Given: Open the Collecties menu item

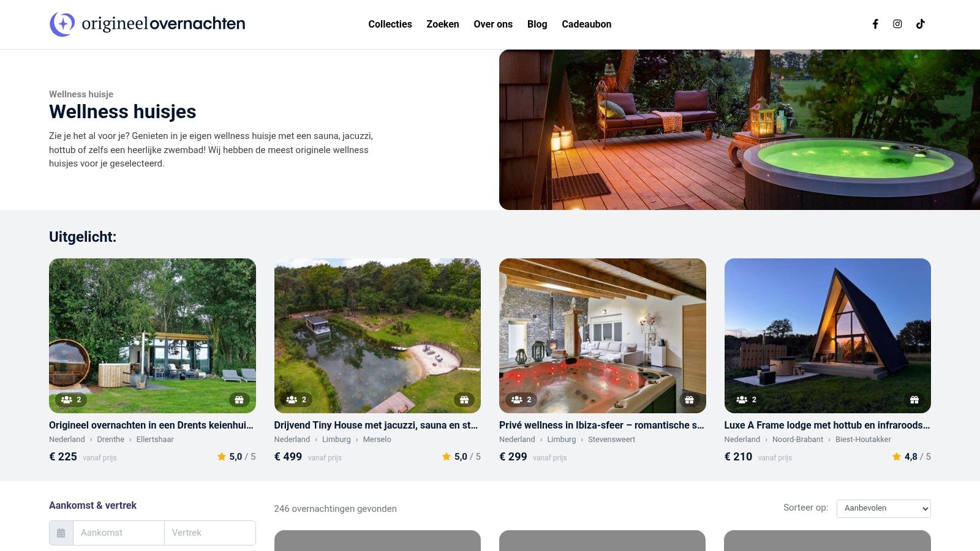Looking at the screenshot, I should point(390,24).
